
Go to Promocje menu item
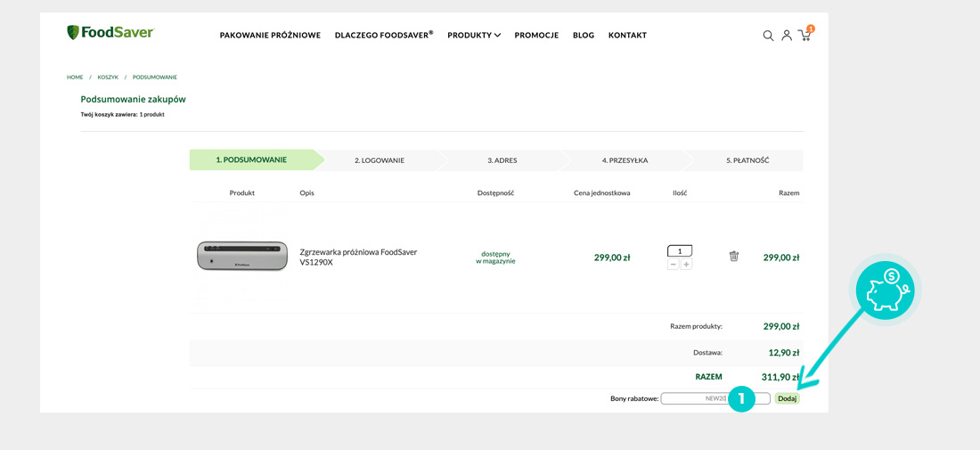click(x=536, y=36)
